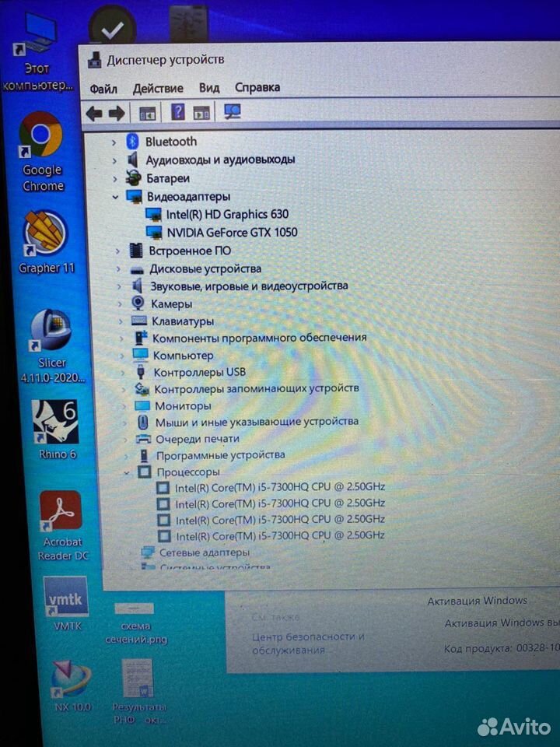Select the Мониторы monitor icon
Image resolution: width=560 pixels, height=747 pixels.
click(142, 406)
